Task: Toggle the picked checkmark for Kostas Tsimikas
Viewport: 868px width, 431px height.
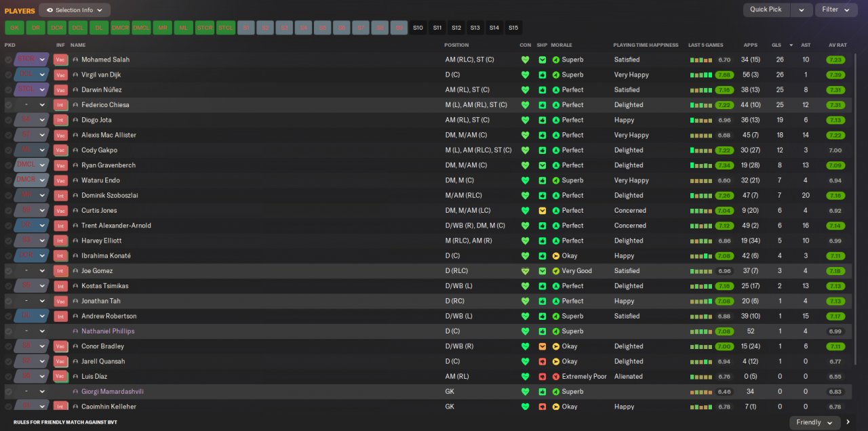Action: coord(8,286)
